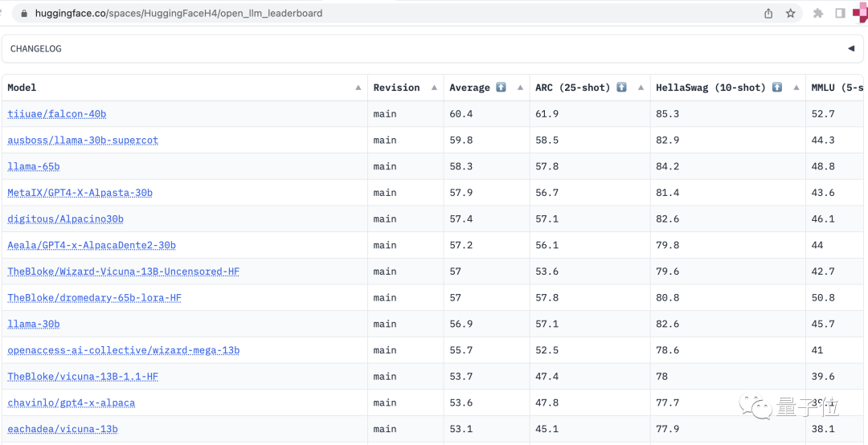The image size is (868, 445).
Task: Select dromedary-65b-lora MMLU score 50.8
Action: [x=823, y=298]
